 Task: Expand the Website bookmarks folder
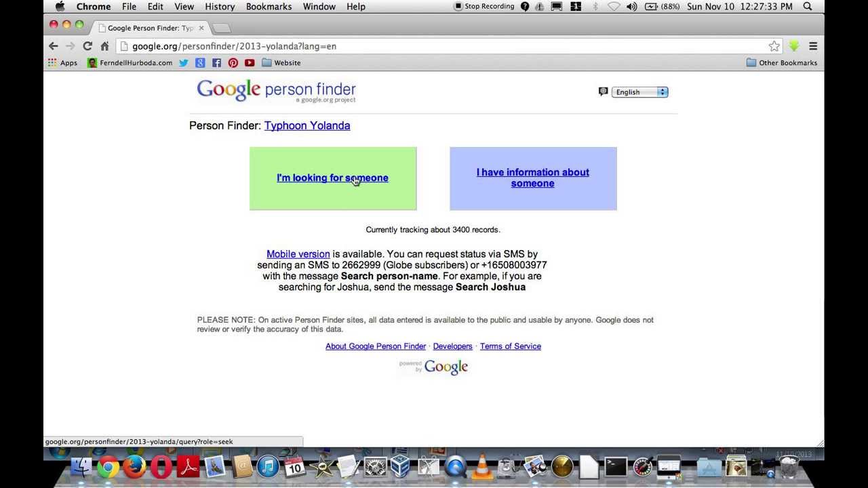(x=281, y=62)
